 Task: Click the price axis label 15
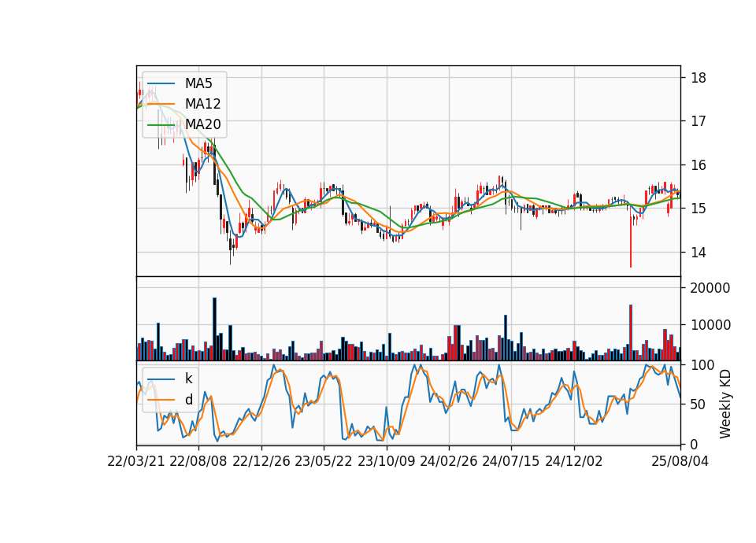point(699,209)
